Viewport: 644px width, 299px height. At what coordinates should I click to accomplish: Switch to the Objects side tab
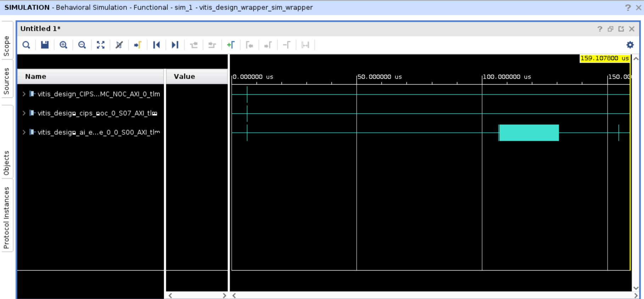click(x=7, y=163)
